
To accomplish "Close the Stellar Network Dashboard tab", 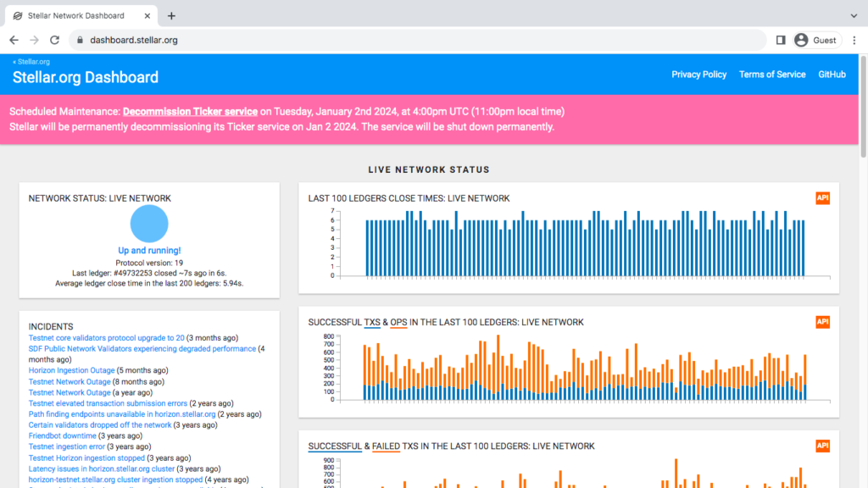I will pyautogui.click(x=146, y=15).
